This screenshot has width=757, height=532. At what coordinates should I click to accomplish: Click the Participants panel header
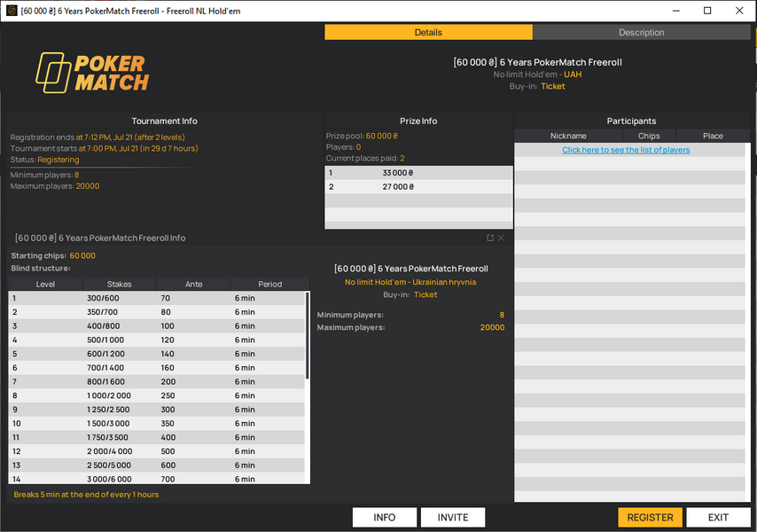pyautogui.click(x=631, y=121)
